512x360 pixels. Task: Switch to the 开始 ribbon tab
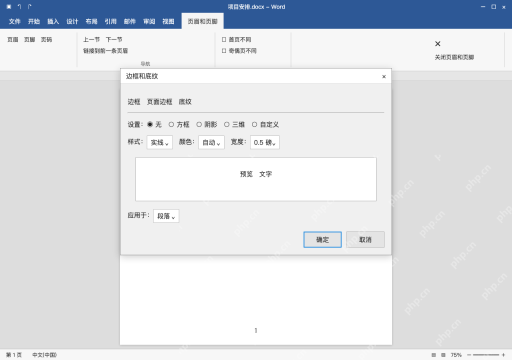tap(34, 22)
